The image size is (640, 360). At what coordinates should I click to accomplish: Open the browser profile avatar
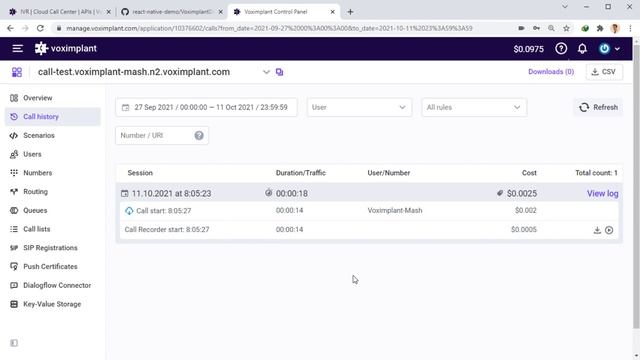click(615, 28)
